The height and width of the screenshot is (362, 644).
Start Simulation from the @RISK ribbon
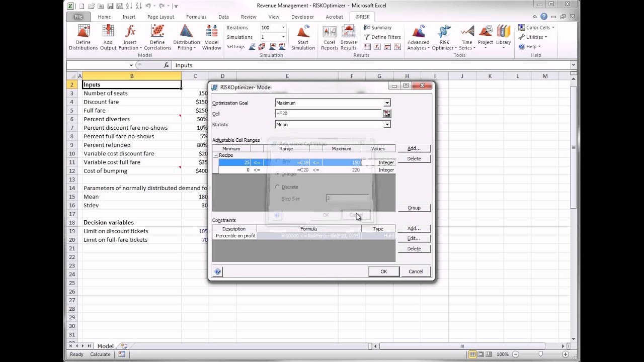303,38
